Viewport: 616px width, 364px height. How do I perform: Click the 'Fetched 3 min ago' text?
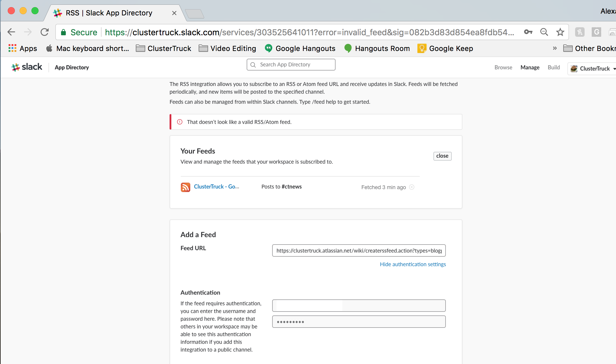[384, 187]
